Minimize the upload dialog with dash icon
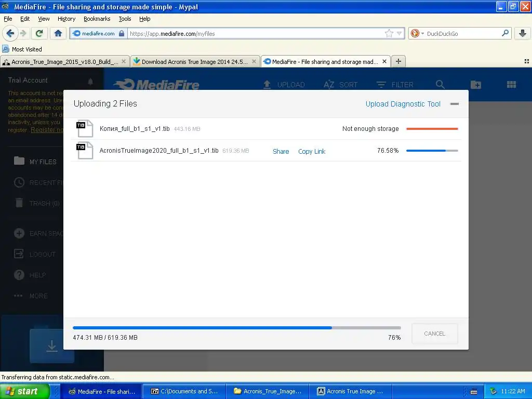 (x=454, y=104)
